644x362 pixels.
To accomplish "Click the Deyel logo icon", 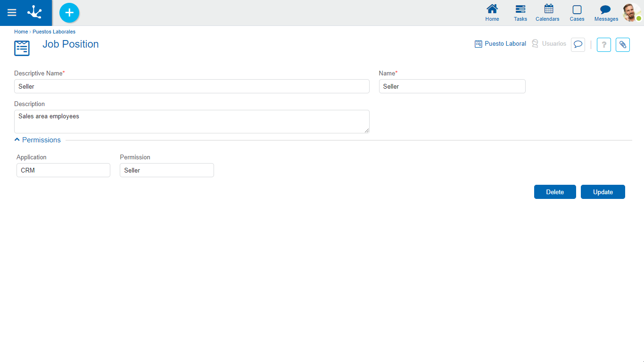I will click(34, 12).
